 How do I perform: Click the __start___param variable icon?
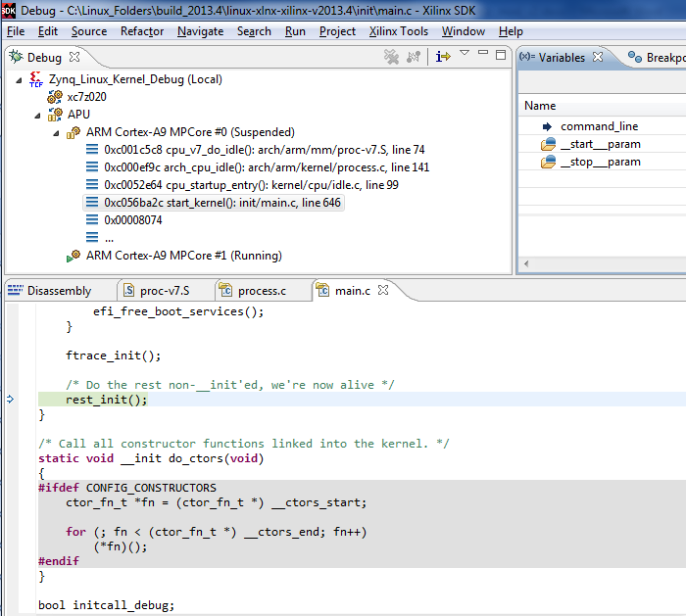[x=548, y=144]
